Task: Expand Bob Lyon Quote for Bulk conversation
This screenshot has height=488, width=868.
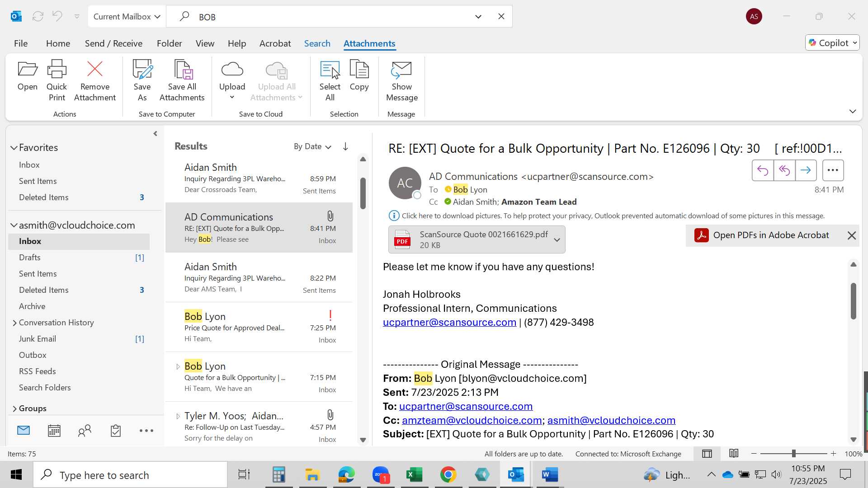Action: click(178, 366)
